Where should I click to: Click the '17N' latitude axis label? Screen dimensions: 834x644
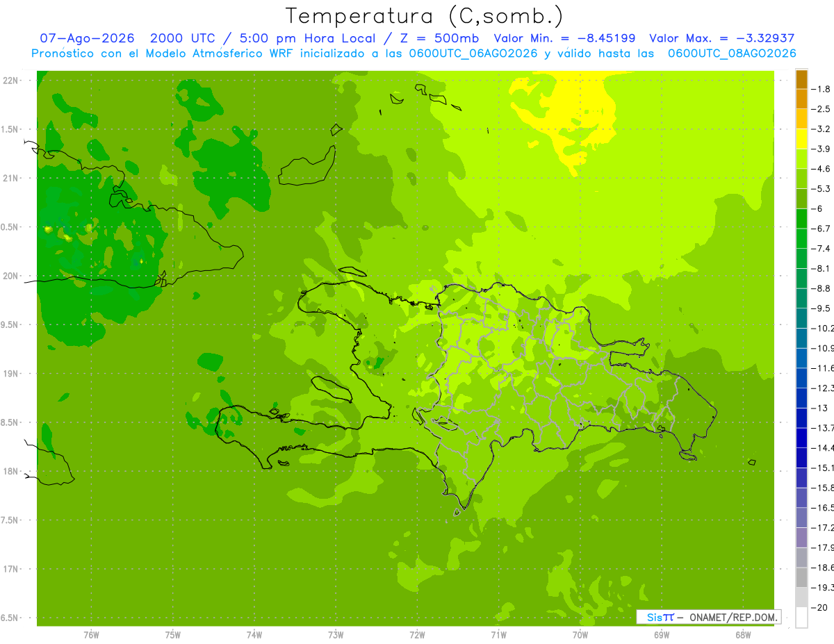[x=12, y=569]
